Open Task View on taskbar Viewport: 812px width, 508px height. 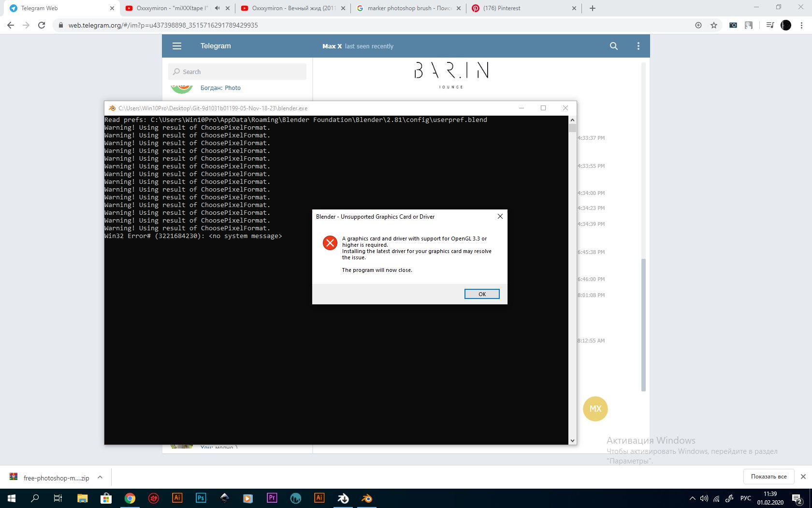pyautogui.click(x=58, y=498)
